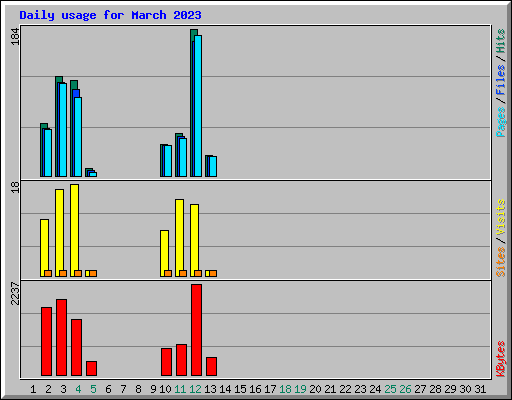Click day 9 label on the x-axis
The image size is (512, 400).
tap(153, 389)
